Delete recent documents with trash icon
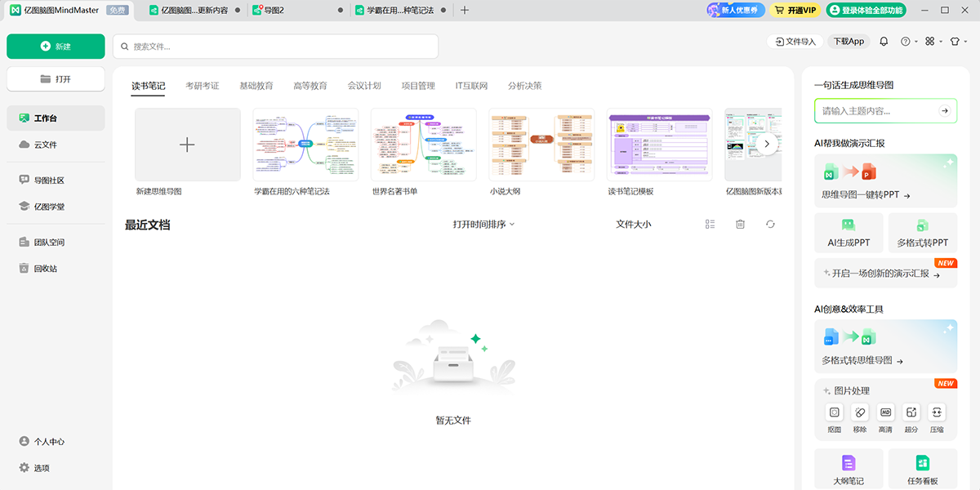Screen dimensions: 980x490 click(740, 225)
